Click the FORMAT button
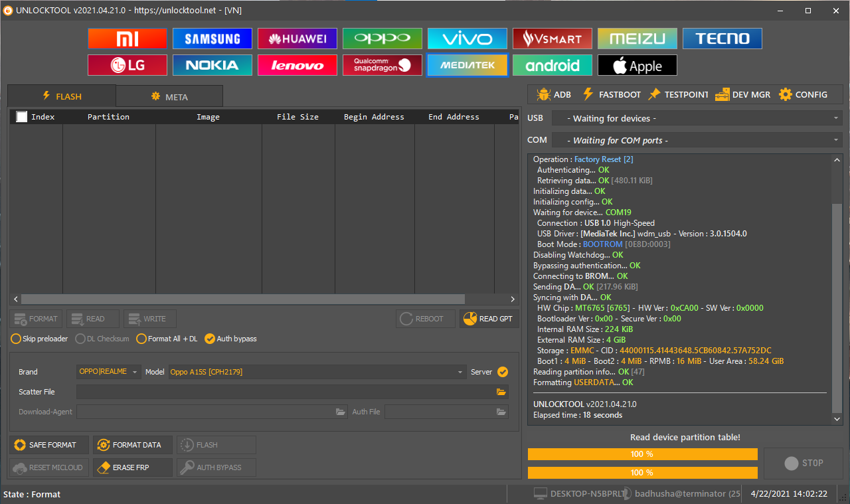 [37, 319]
